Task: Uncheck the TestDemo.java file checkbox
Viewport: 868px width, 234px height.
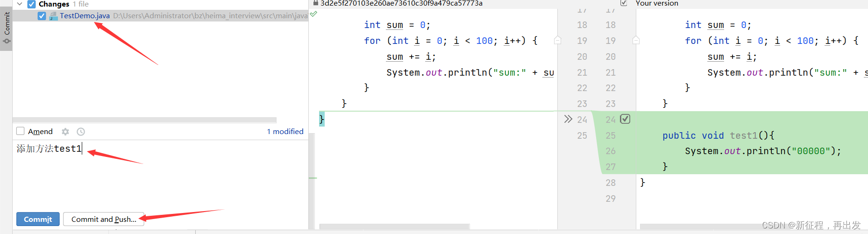Action: 42,16
